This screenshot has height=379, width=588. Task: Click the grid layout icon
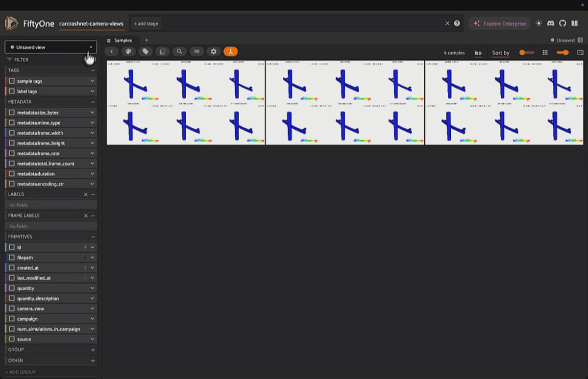(x=545, y=52)
